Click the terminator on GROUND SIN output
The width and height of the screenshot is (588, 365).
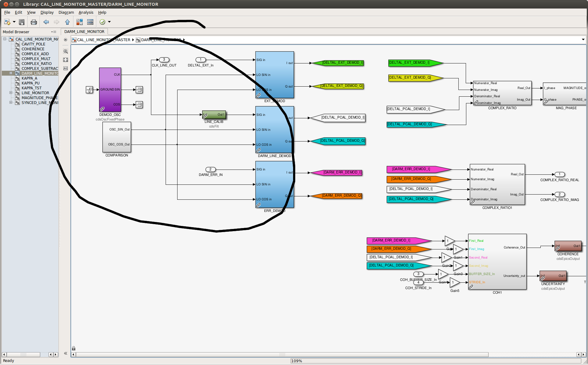[139, 90]
